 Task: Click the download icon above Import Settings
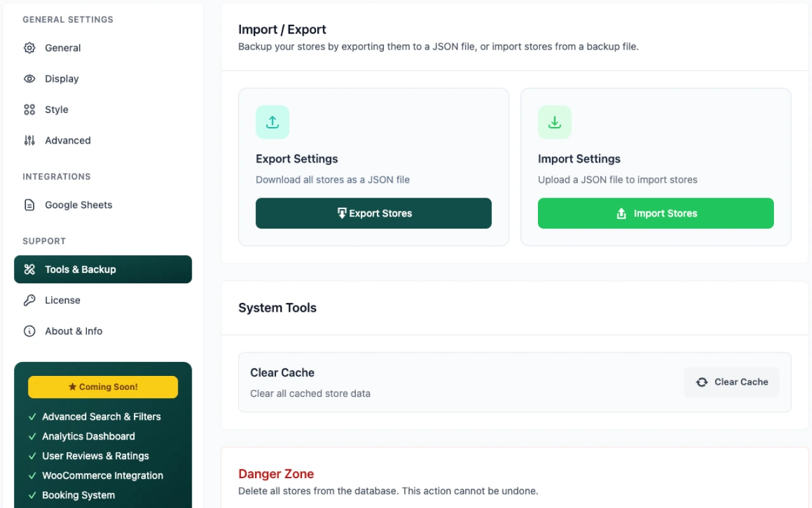(x=554, y=122)
